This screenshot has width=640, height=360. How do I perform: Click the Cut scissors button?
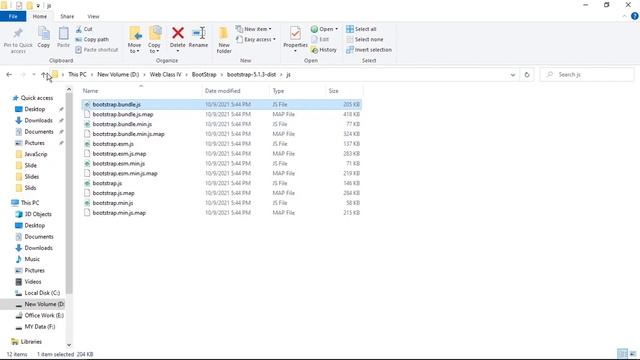[x=84, y=29]
